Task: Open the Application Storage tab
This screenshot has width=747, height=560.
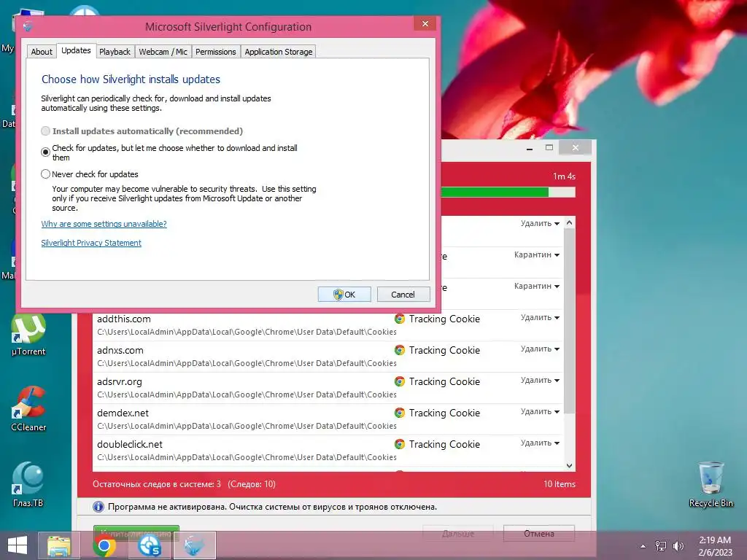Action: (x=278, y=52)
